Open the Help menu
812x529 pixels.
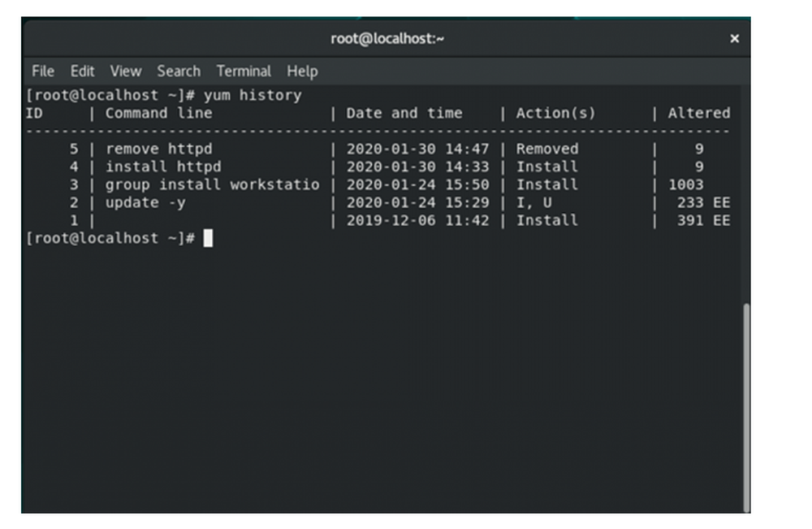[302, 71]
